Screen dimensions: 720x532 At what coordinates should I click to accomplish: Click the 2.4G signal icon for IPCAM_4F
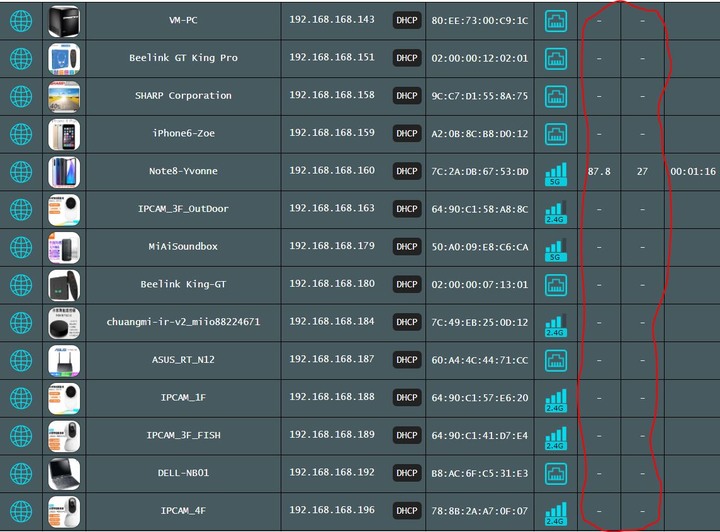[556, 513]
